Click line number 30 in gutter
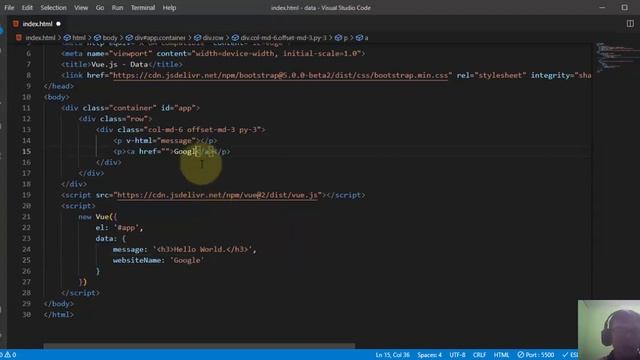Viewport: 640px width, 360px height. point(26,315)
